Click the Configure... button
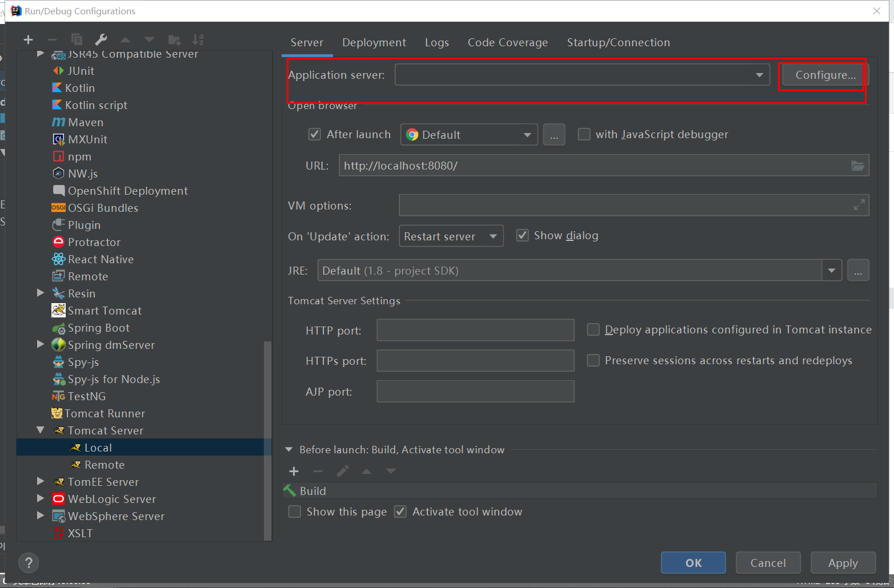 point(825,75)
